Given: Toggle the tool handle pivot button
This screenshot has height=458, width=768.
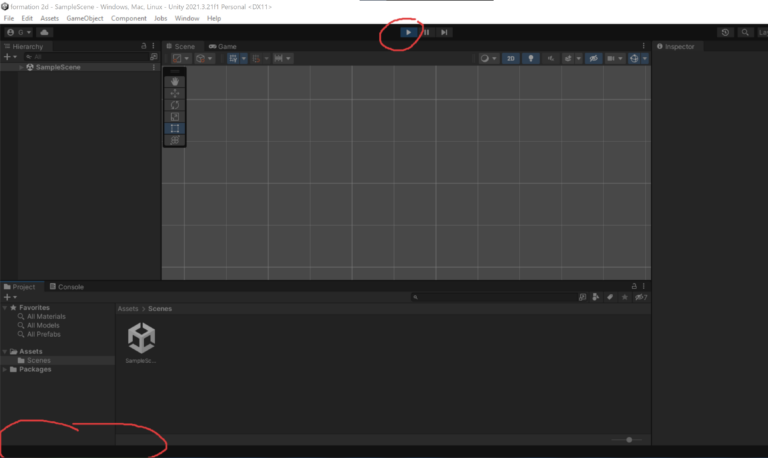Looking at the screenshot, I should pyautogui.click(x=181, y=58).
